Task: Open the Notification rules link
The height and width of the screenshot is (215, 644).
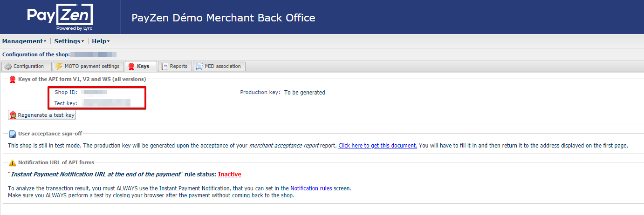Action: tap(311, 188)
